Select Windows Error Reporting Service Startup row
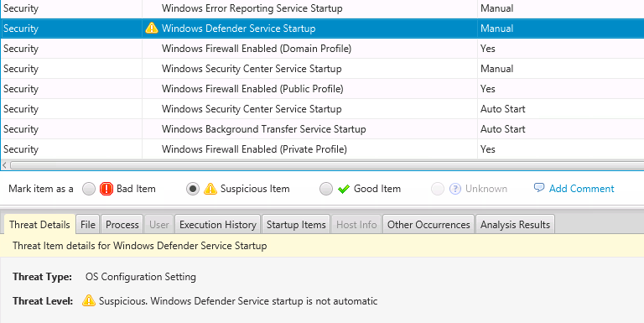This screenshot has width=644, height=323. point(322,8)
